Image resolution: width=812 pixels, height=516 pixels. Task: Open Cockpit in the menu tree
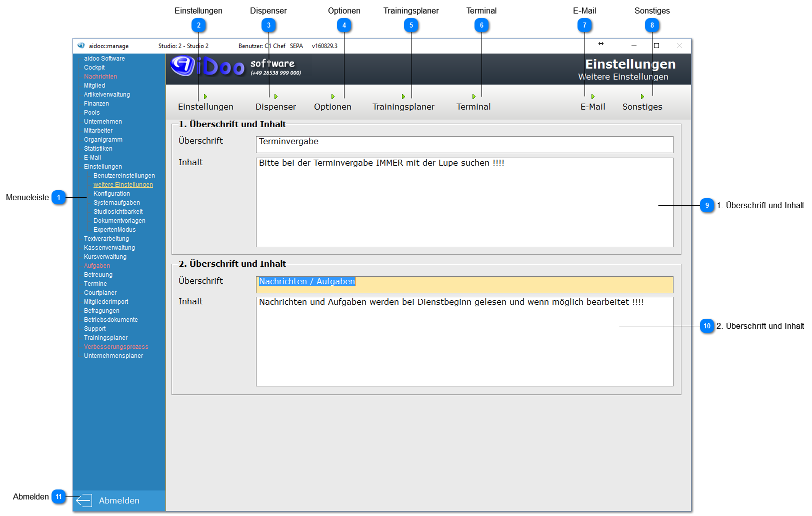[x=94, y=68]
